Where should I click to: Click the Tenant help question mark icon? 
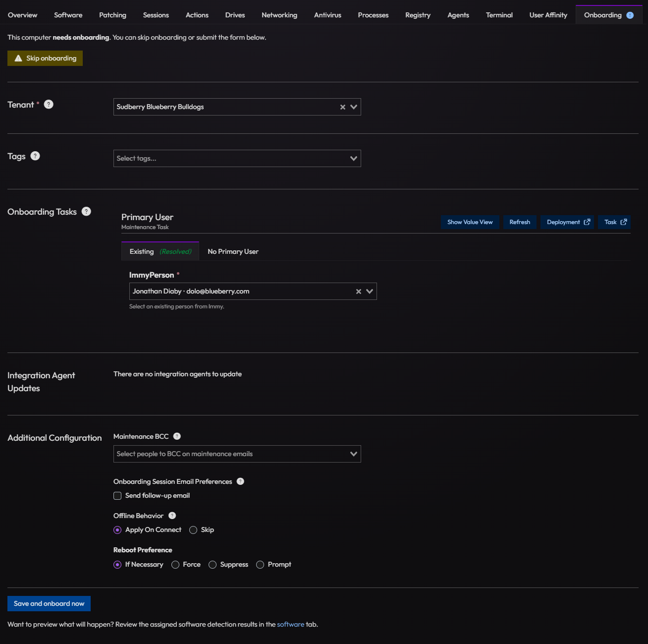pos(49,105)
